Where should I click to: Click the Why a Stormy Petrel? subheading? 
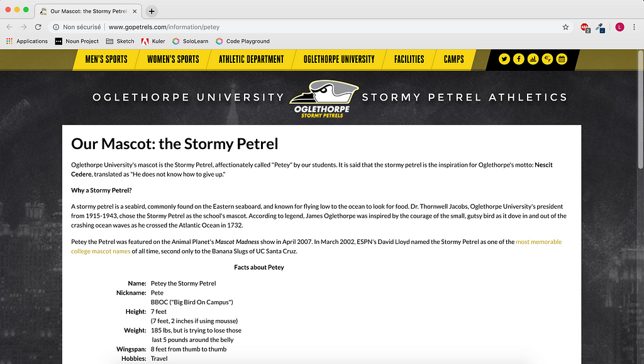[x=101, y=190]
